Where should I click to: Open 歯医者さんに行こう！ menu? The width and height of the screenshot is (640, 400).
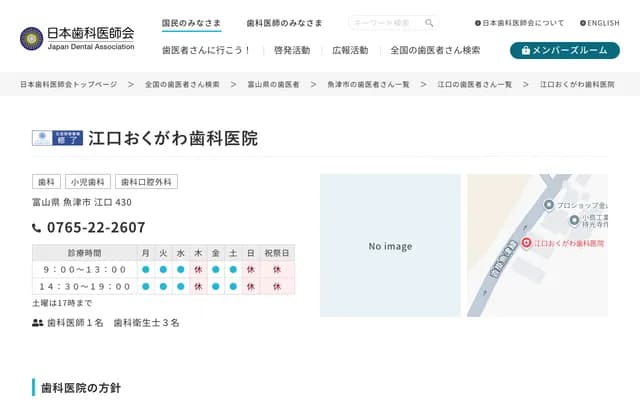pos(206,50)
